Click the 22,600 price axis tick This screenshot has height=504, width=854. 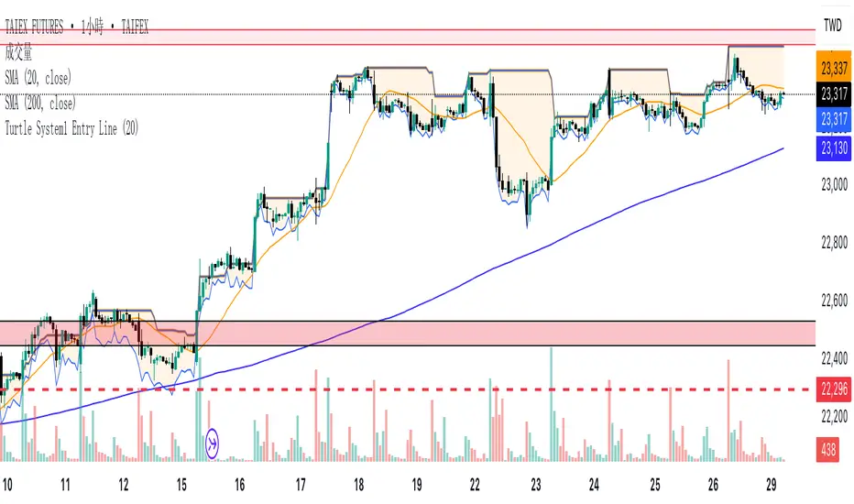pos(833,300)
